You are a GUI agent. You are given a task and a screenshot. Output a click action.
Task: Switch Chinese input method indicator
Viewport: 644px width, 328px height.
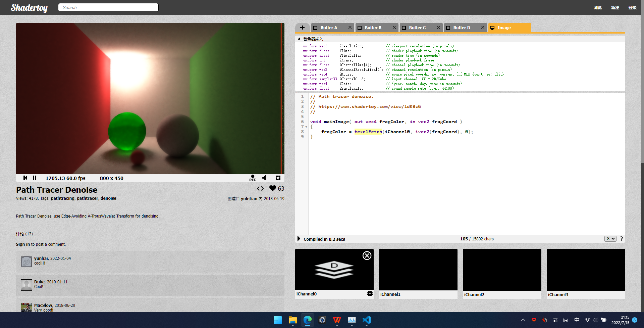(x=577, y=320)
